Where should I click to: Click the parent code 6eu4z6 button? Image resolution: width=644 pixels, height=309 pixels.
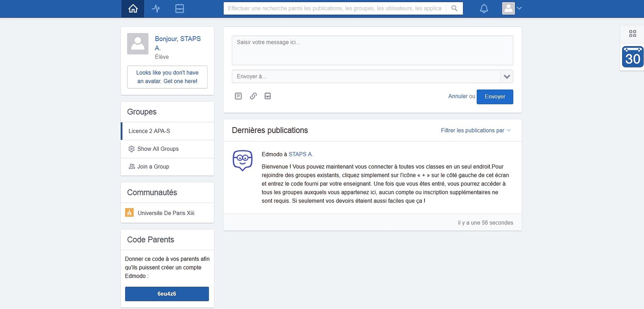pos(167,294)
